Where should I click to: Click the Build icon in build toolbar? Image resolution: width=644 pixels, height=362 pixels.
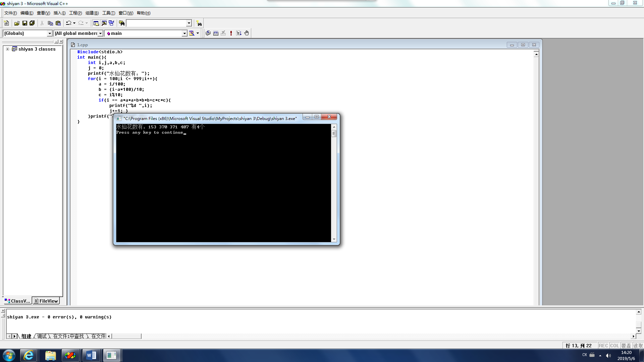[x=216, y=33]
